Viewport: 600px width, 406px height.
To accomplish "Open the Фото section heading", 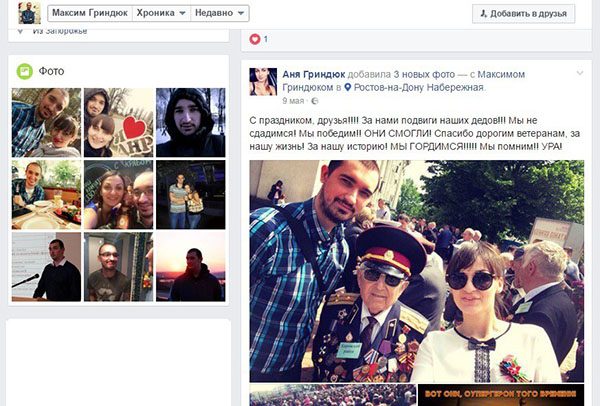I will pyautogui.click(x=51, y=71).
